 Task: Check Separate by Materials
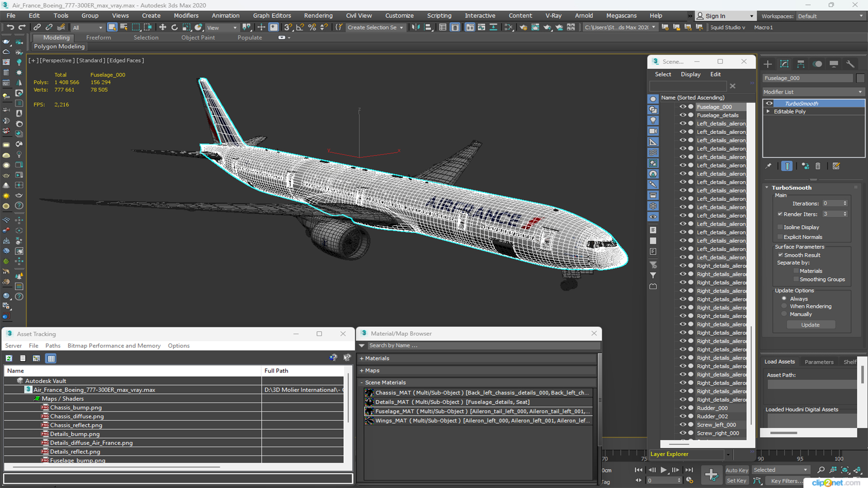tap(796, 271)
